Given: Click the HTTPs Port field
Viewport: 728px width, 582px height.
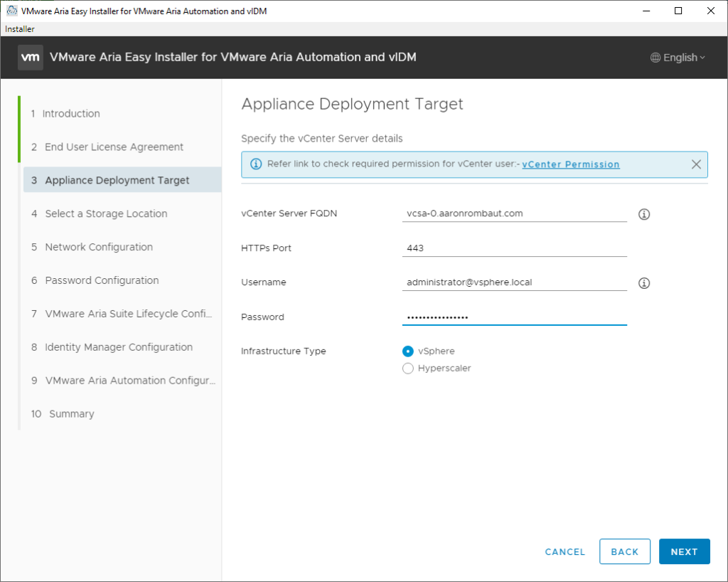Looking at the screenshot, I should tap(514, 248).
